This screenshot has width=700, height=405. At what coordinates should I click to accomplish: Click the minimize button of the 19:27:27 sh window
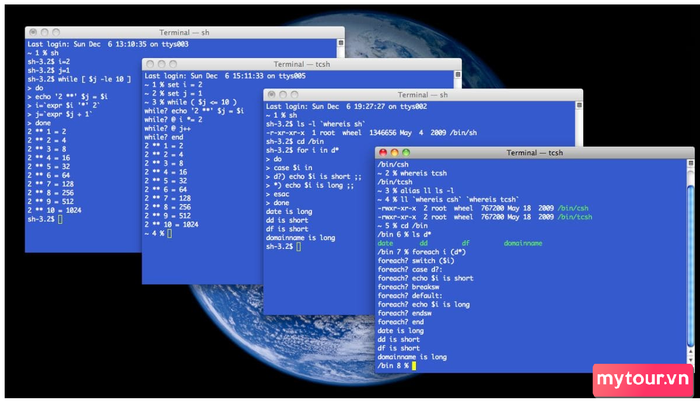click(283, 95)
